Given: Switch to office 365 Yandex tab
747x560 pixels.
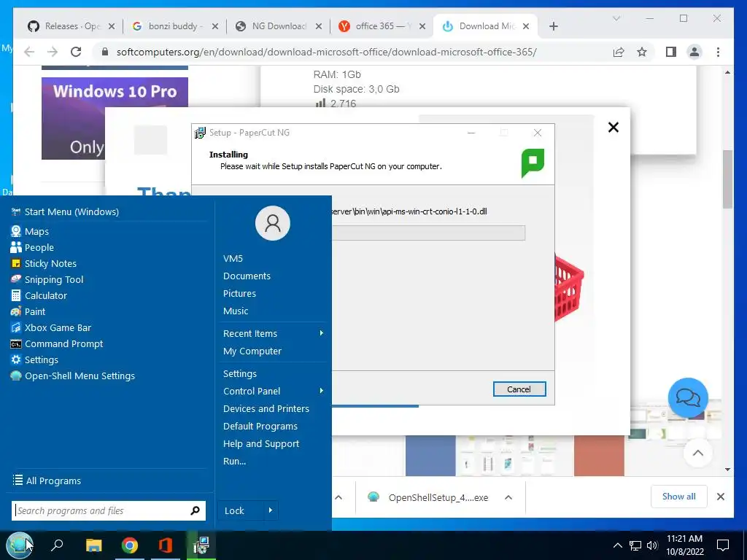Looking at the screenshot, I should coord(382,26).
